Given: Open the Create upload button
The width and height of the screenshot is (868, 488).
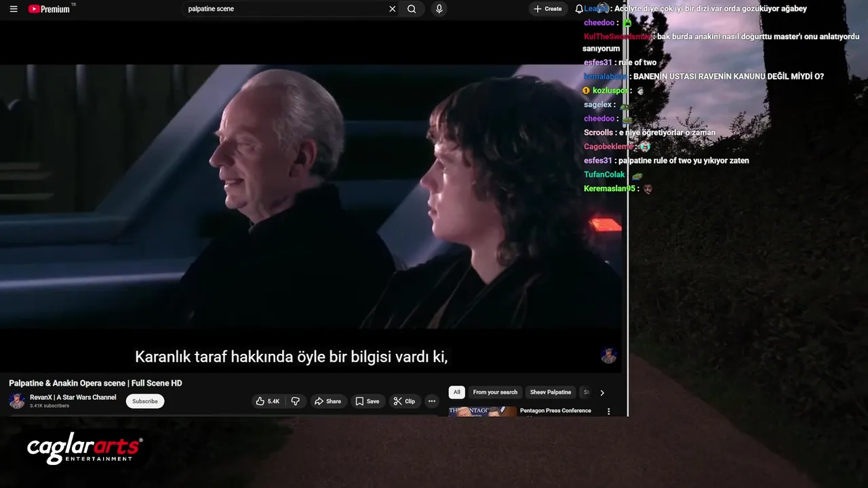Looking at the screenshot, I should pyautogui.click(x=548, y=9).
